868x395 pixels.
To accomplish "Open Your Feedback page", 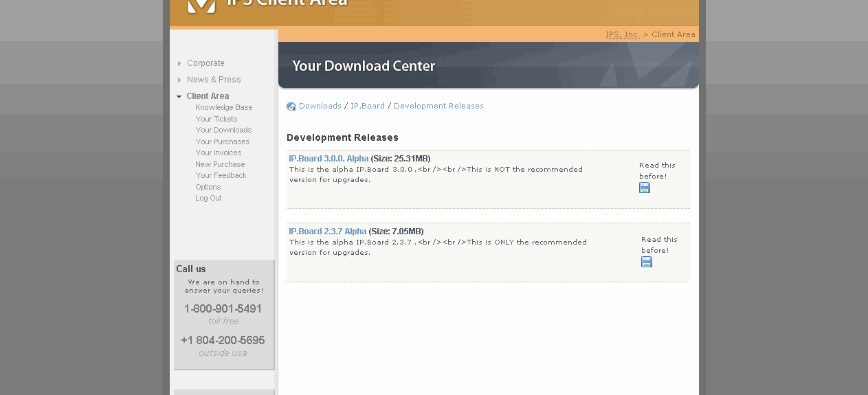I will [x=221, y=175].
